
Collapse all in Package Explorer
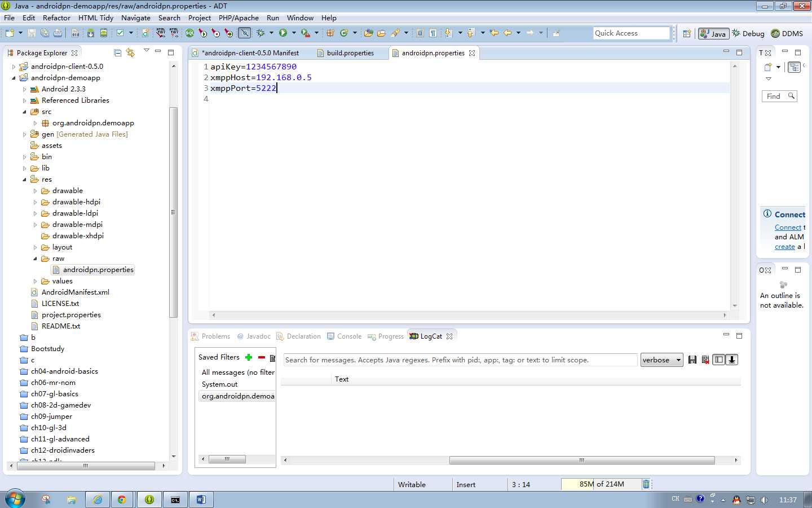click(118, 52)
